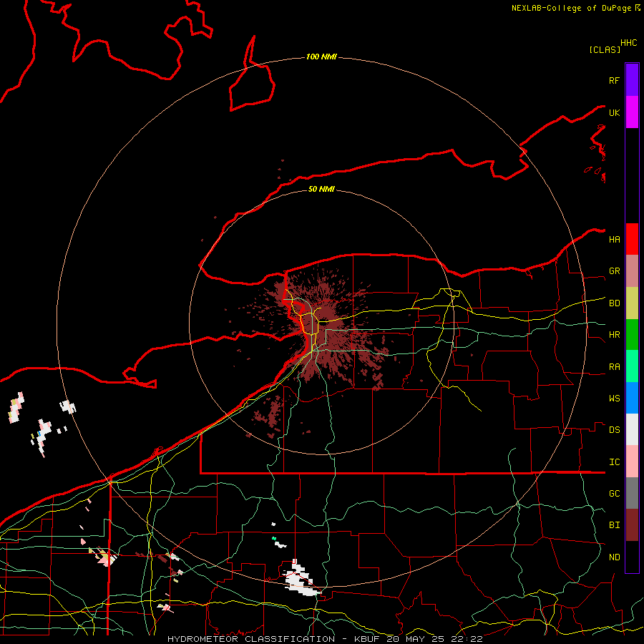Viewport: 644px width, 644px height.
Task: Click the magenta UK legend color swatch
Action: click(x=632, y=112)
